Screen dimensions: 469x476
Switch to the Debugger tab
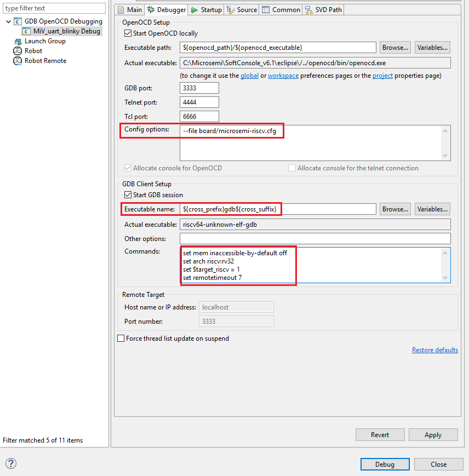point(166,10)
